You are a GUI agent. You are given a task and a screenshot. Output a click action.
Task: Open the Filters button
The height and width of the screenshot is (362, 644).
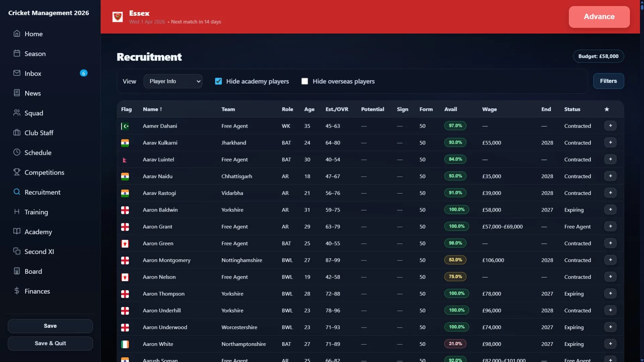[x=608, y=81]
